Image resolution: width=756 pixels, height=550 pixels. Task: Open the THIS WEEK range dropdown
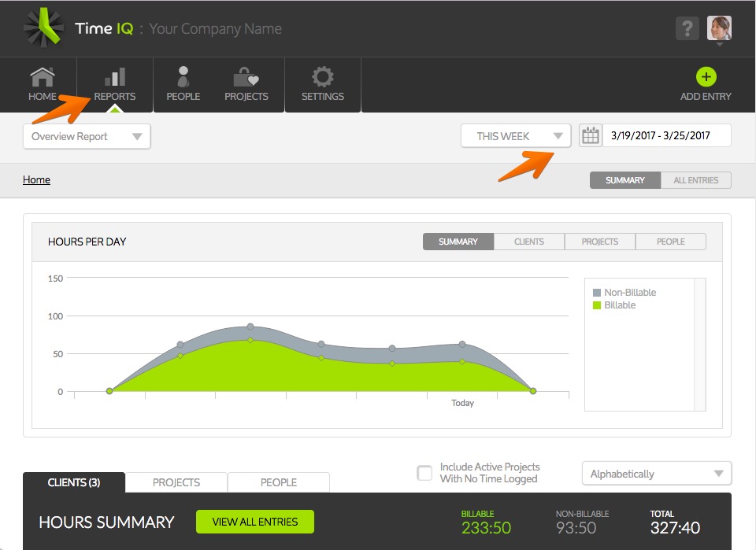pyautogui.click(x=516, y=136)
